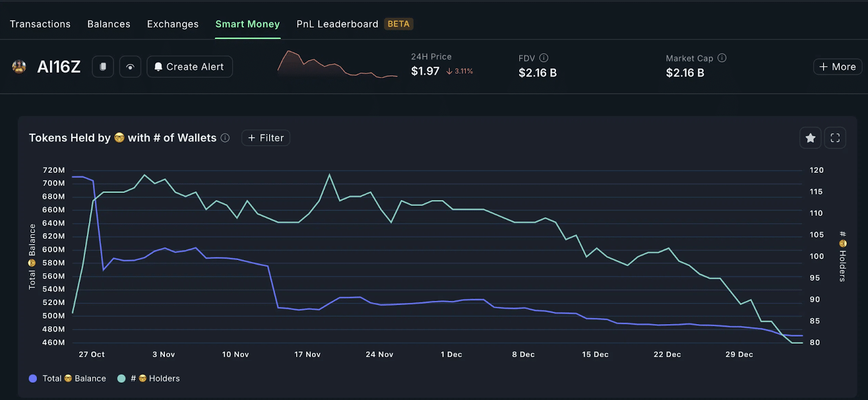Click the FDV $2.16 B value
Viewport: 868px width, 400px height.
(x=538, y=73)
